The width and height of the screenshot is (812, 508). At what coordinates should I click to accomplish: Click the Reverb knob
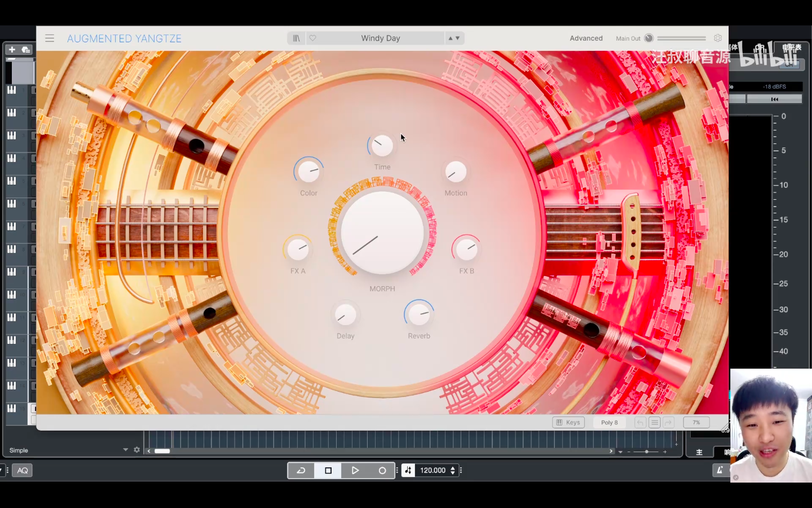[x=419, y=314]
